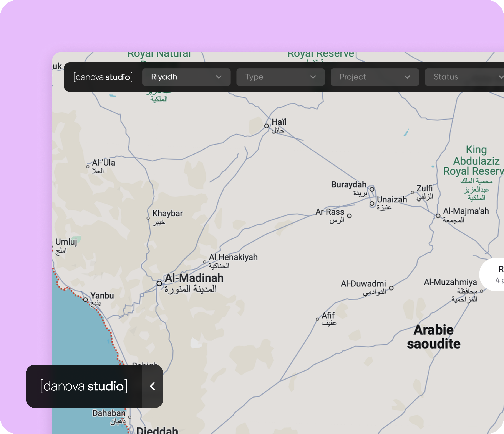Open the Project filter dropdown

tap(375, 77)
